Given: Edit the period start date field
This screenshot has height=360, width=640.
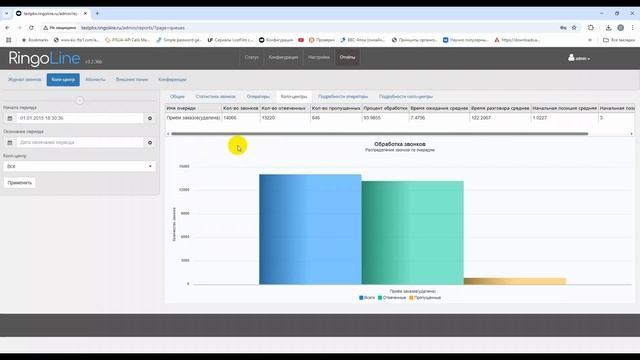Looking at the screenshot, I should 80,118.
